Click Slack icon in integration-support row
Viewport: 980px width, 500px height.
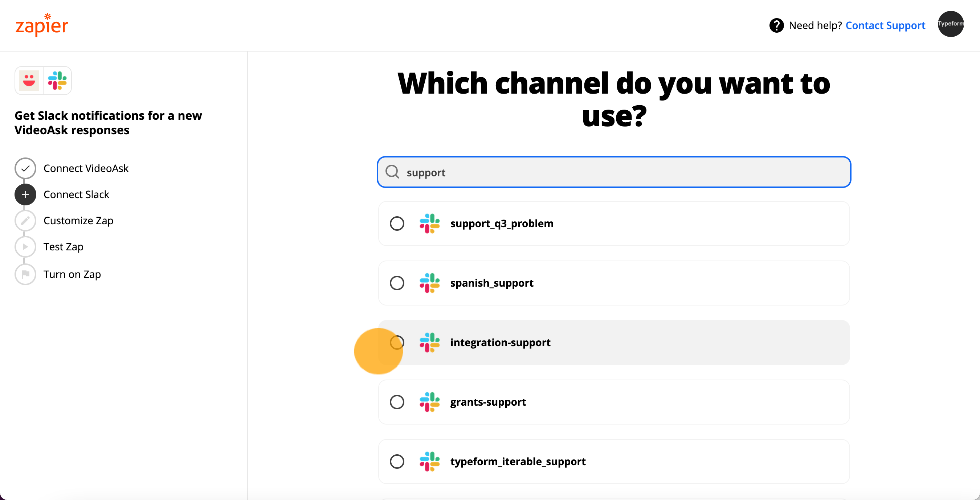[429, 343]
